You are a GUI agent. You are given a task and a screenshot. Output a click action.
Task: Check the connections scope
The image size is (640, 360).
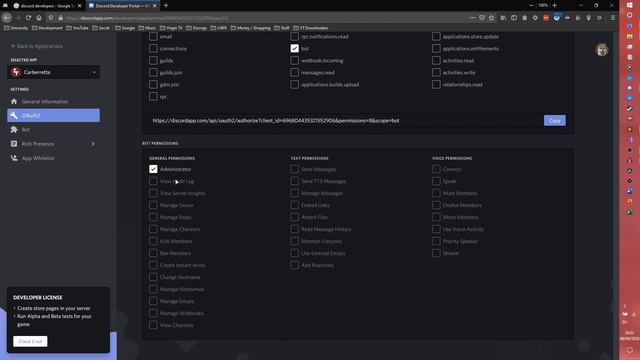[153, 48]
